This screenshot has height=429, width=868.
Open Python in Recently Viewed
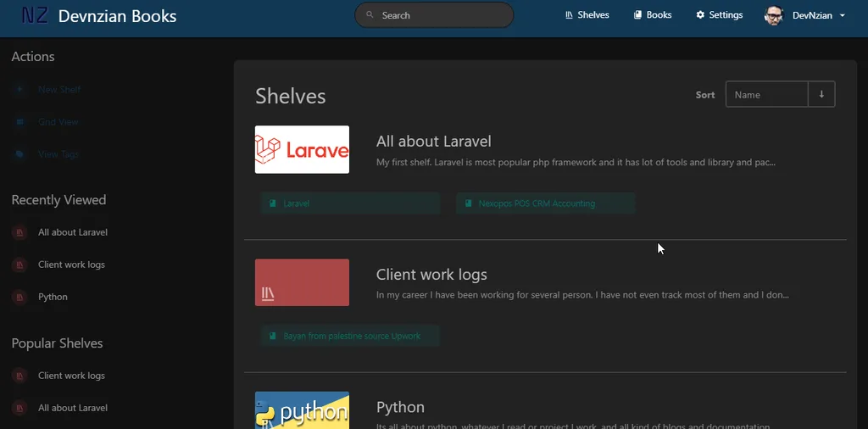[x=53, y=297]
